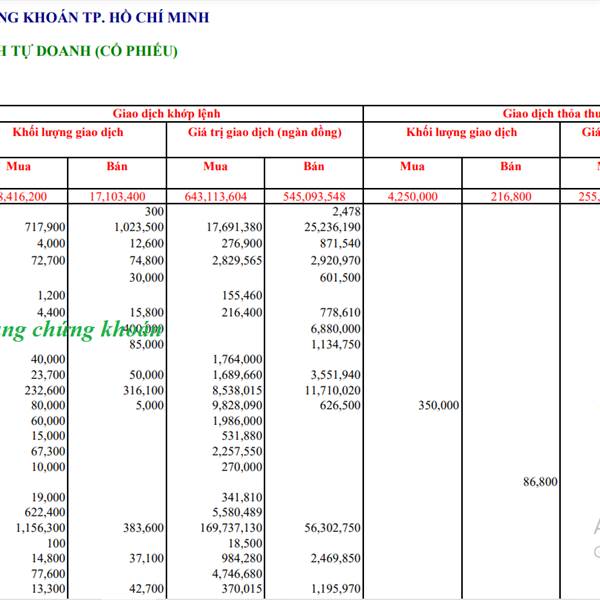Select cell value 1,023,500
The image size is (600, 600).
[139, 227]
